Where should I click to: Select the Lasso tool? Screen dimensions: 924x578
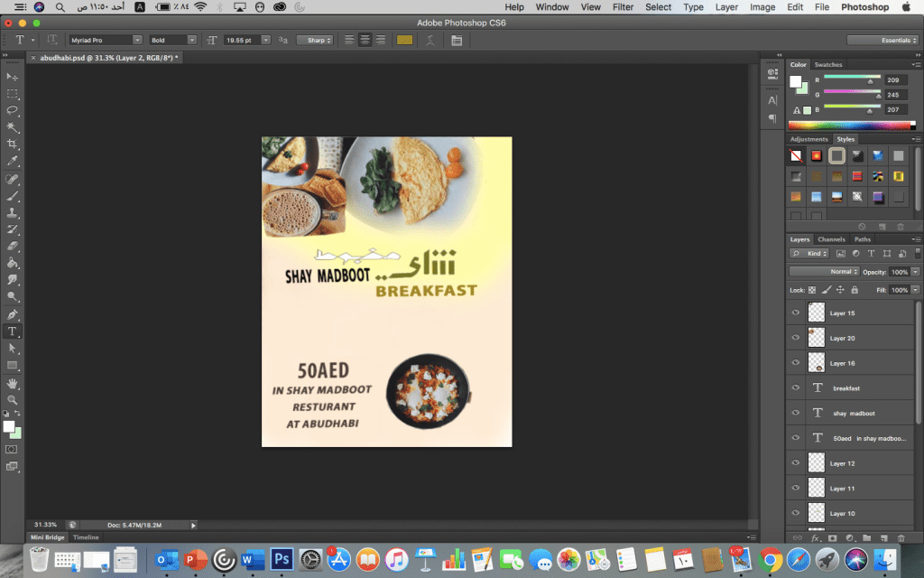pos(13,110)
